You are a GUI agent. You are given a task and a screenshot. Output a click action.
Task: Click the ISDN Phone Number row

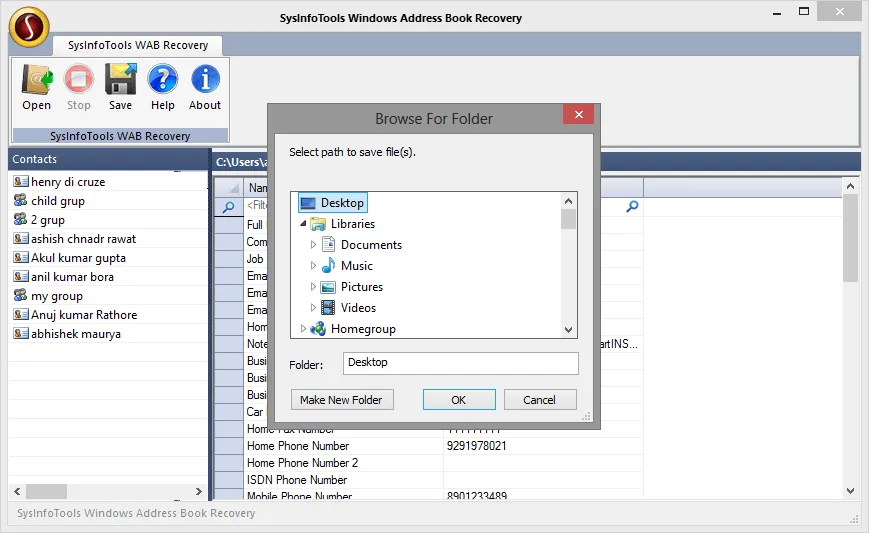429,480
